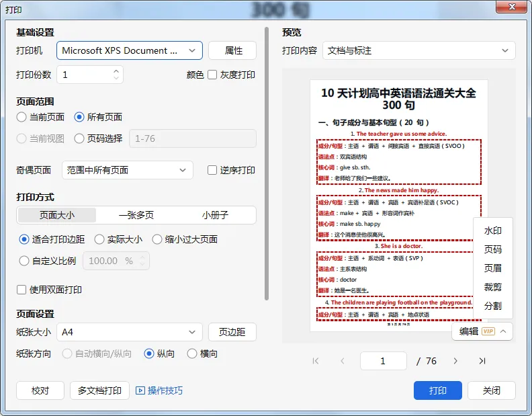Jump to the last preview page

click(x=482, y=361)
